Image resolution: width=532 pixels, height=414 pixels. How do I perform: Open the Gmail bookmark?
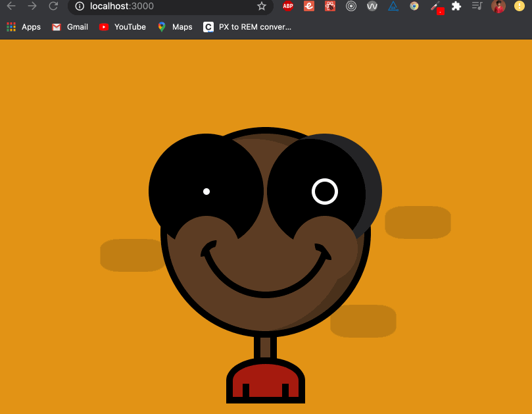click(70, 27)
